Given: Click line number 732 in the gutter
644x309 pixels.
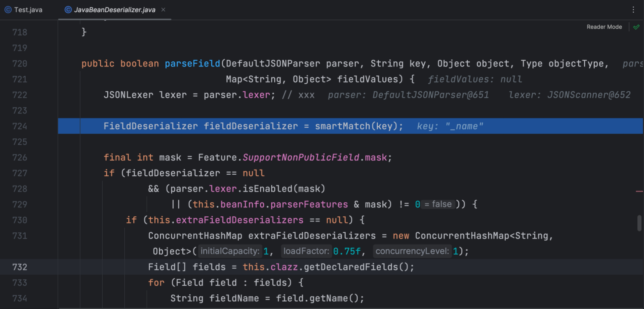Looking at the screenshot, I should (20, 267).
